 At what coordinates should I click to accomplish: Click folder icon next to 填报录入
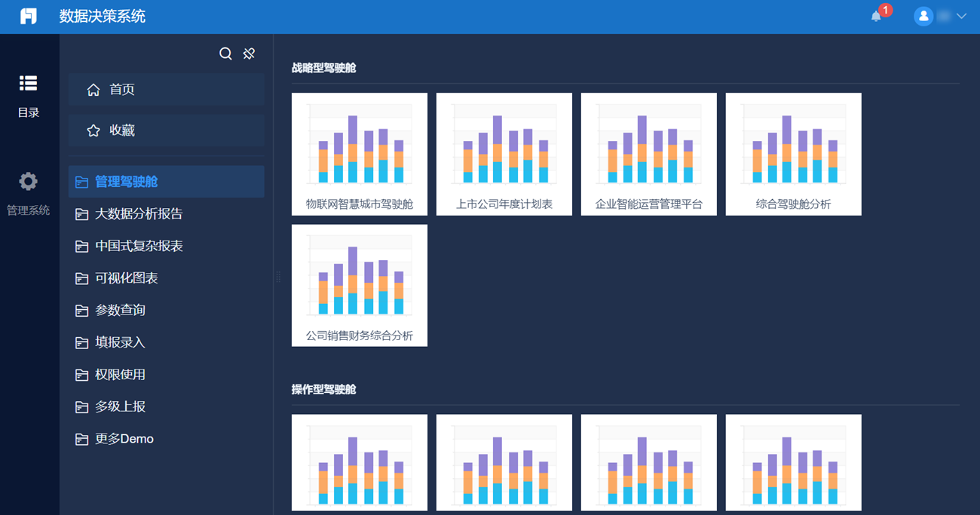(82, 342)
